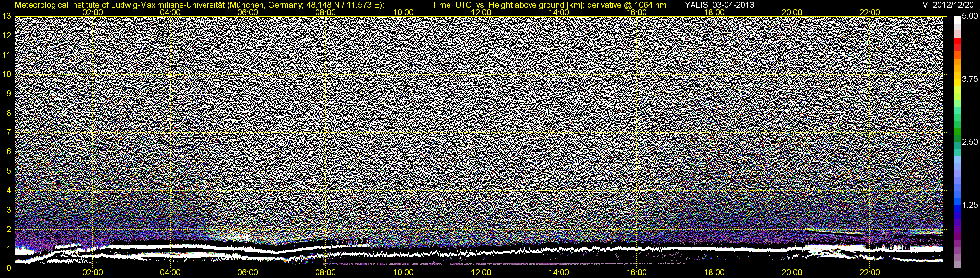This screenshot has width=980, height=278.
Task: Click the 04:00 label on the top time axis
Action: point(170,12)
